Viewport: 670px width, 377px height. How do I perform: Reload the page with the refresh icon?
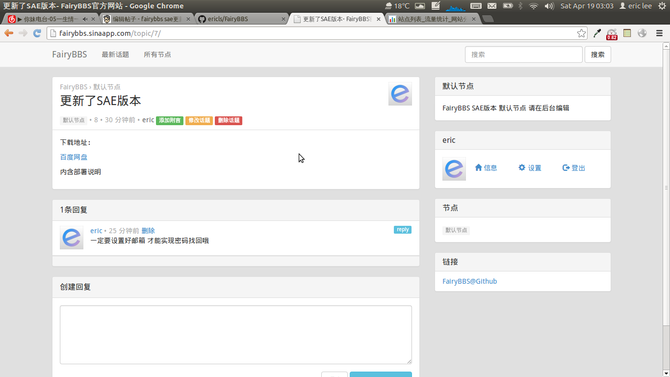click(37, 33)
